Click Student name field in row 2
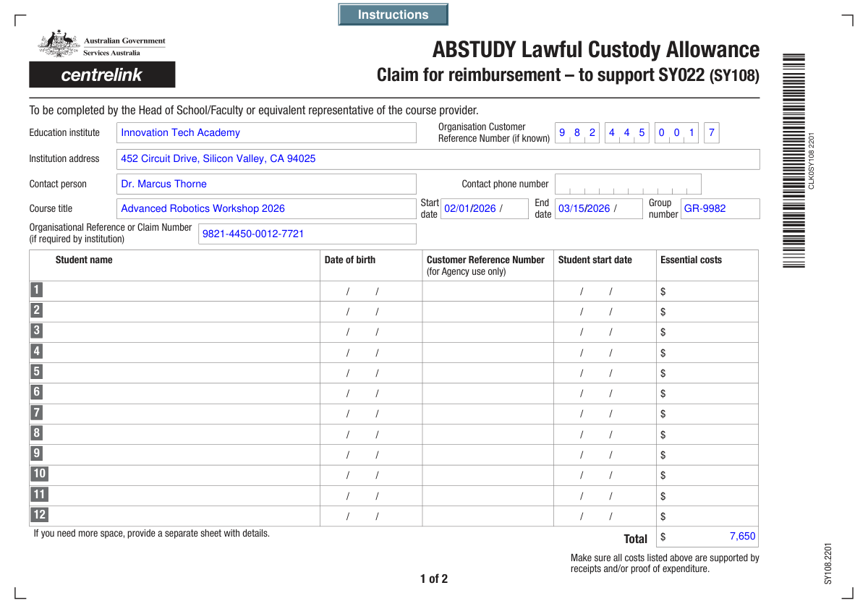 coord(182,312)
